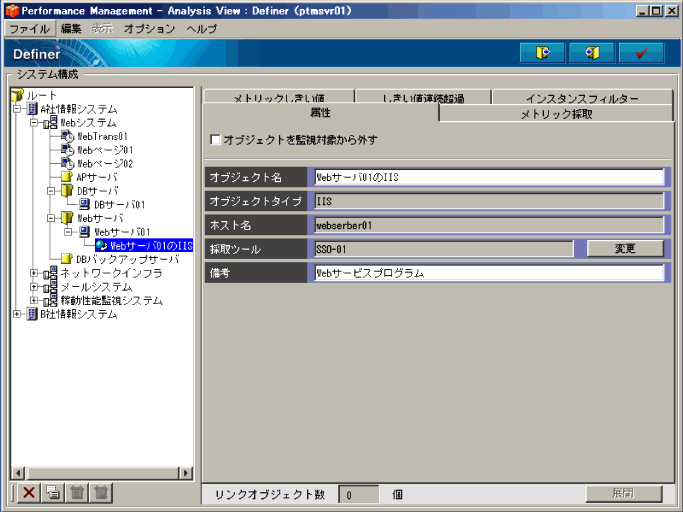Switch to the メトリック採取 tab
This screenshot has width=683, height=512.
[556, 114]
